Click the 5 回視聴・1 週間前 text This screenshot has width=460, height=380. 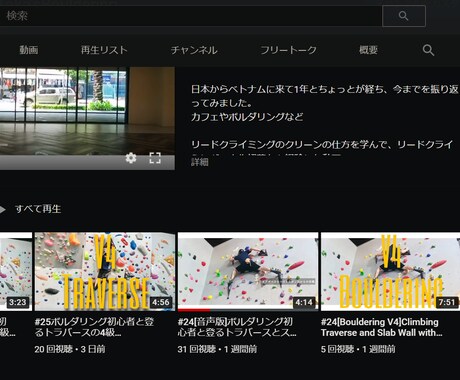[x=358, y=349]
